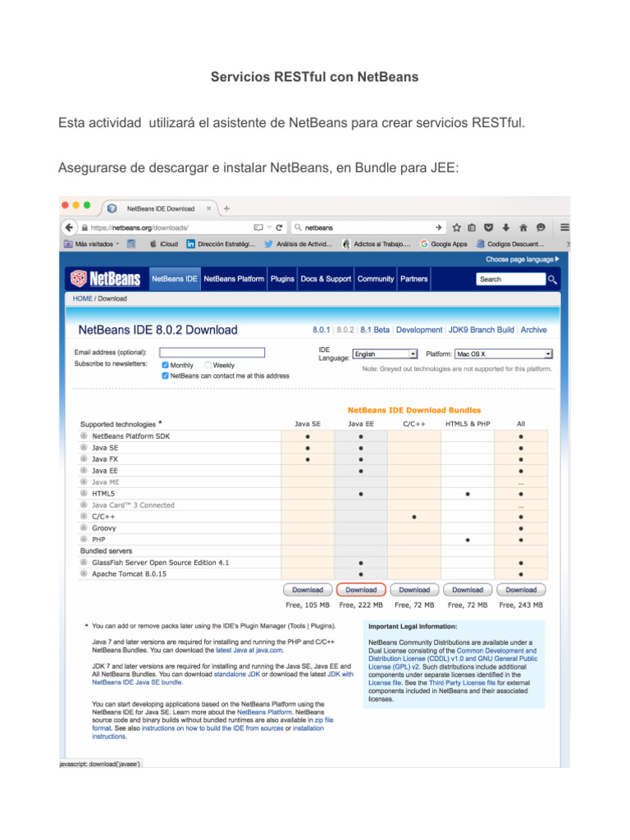This screenshot has width=630, height=840.
Task: Open the 8.0.1 version link
Action: (x=322, y=330)
